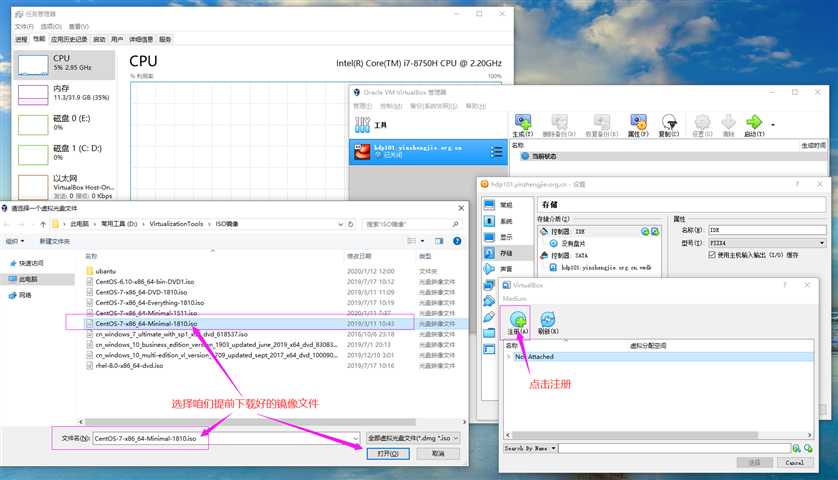
Task: Select the 没有盘片 empty optical disc entry
Action: 572,243
